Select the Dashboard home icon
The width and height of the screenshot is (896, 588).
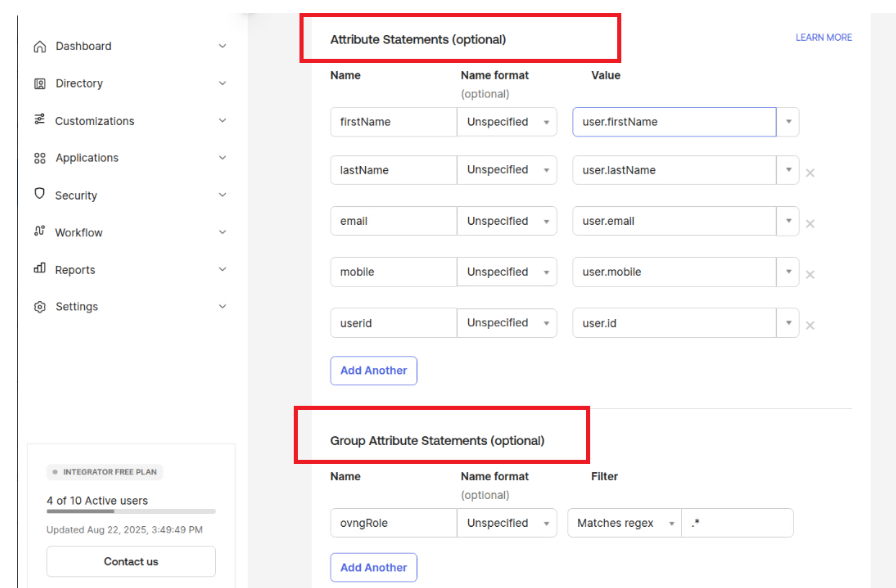tap(39, 46)
